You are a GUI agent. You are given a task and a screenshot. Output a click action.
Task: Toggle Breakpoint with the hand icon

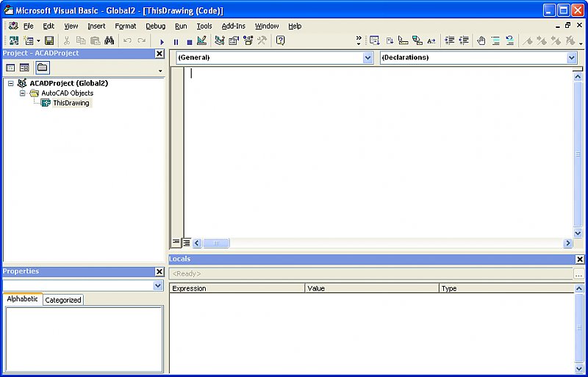(481, 40)
